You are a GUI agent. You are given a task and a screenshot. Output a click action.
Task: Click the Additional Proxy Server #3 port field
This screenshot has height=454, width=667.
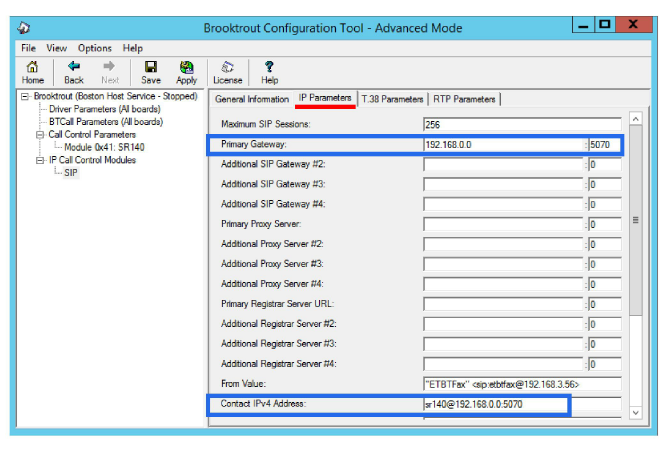point(605,264)
